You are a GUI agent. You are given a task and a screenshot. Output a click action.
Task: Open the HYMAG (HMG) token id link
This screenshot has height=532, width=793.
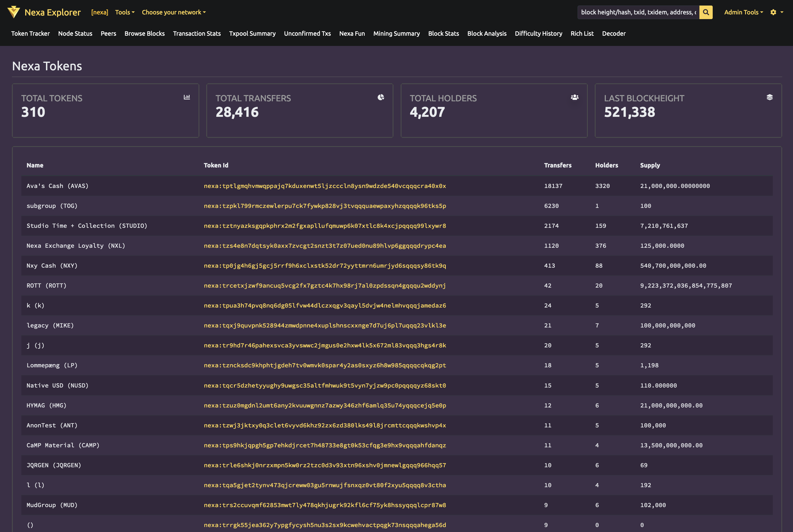(325, 406)
